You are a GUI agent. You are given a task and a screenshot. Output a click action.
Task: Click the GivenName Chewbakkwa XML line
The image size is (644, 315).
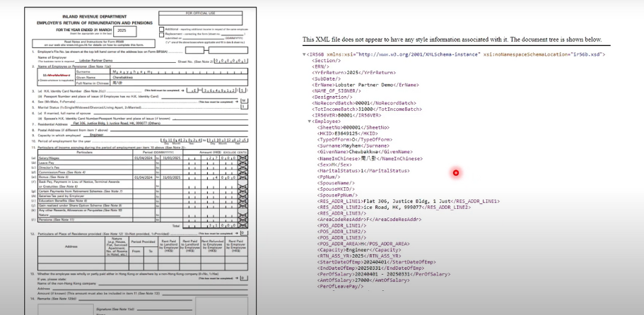pyautogui.click(x=365, y=152)
